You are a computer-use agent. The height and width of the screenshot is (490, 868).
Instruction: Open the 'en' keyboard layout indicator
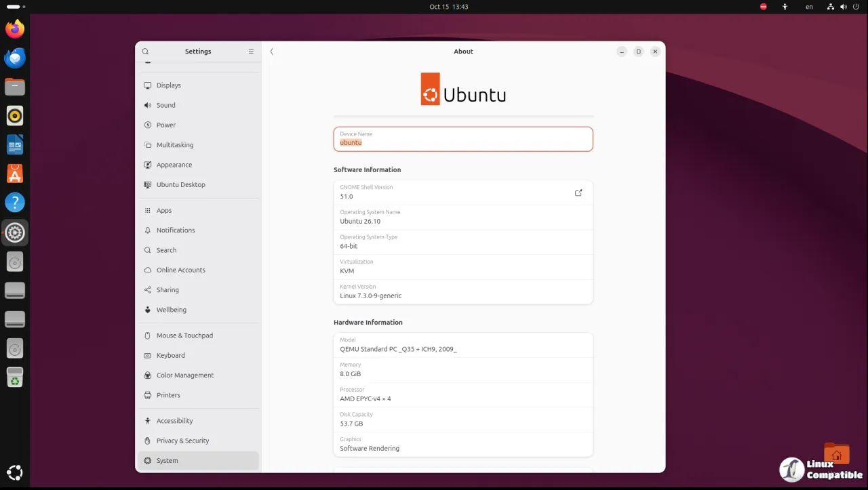coord(809,7)
